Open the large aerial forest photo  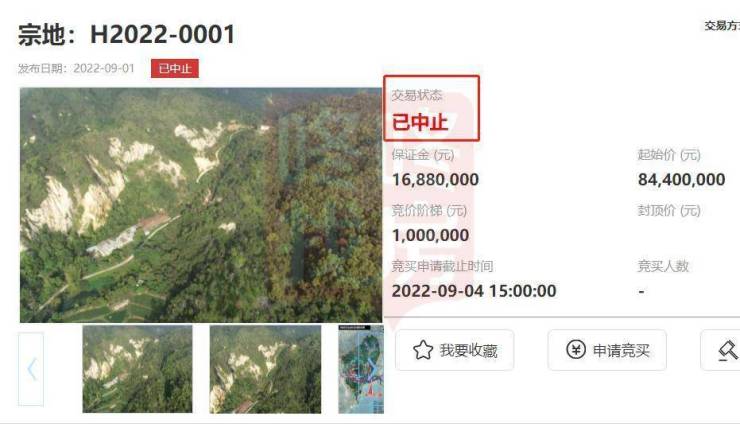[201, 205]
